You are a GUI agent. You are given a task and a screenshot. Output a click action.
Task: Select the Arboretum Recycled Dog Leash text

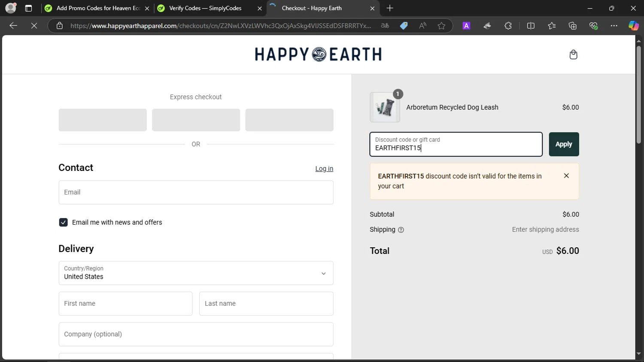pos(452,107)
